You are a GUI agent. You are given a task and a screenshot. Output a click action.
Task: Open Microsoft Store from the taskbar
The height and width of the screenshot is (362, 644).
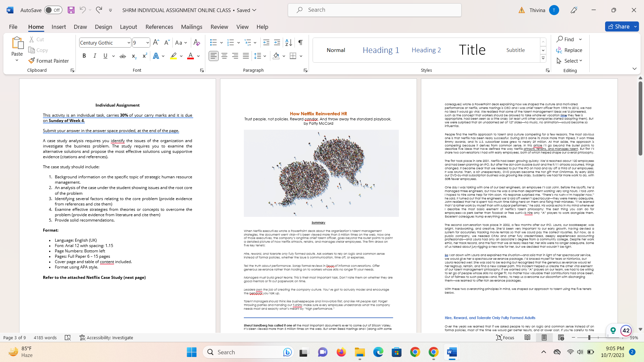coord(396,352)
